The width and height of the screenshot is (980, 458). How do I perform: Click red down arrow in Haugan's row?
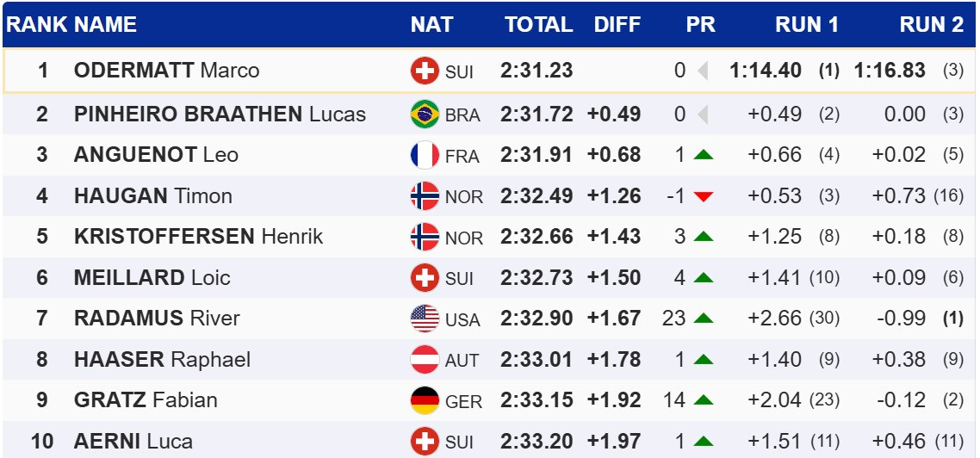click(704, 196)
